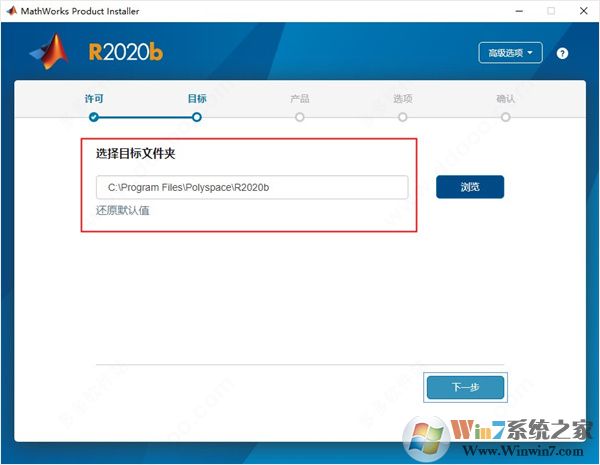Close the MathWorks Product Installer window
The height and width of the screenshot is (465, 600).
(584, 11)
